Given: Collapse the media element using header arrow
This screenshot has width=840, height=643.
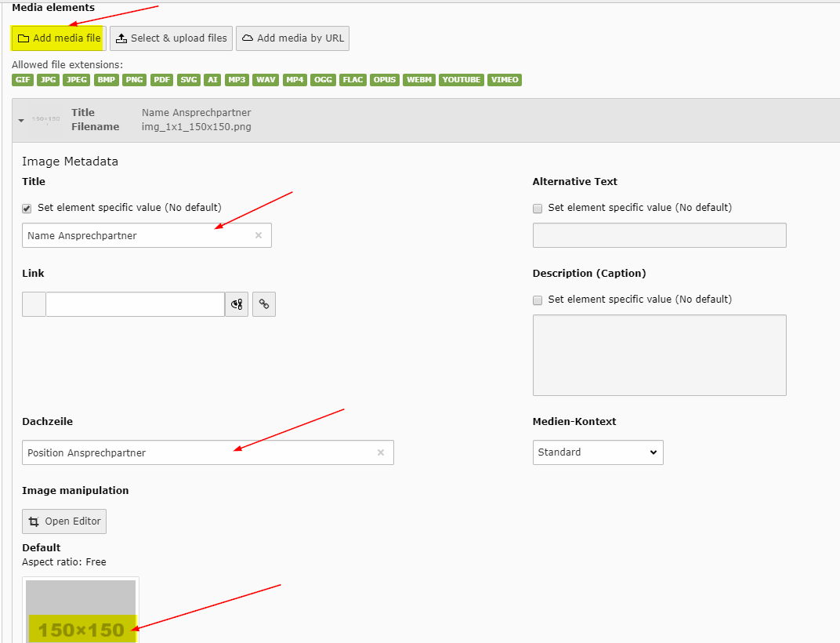Looking at the screenshot, I should tap(20, 120).
